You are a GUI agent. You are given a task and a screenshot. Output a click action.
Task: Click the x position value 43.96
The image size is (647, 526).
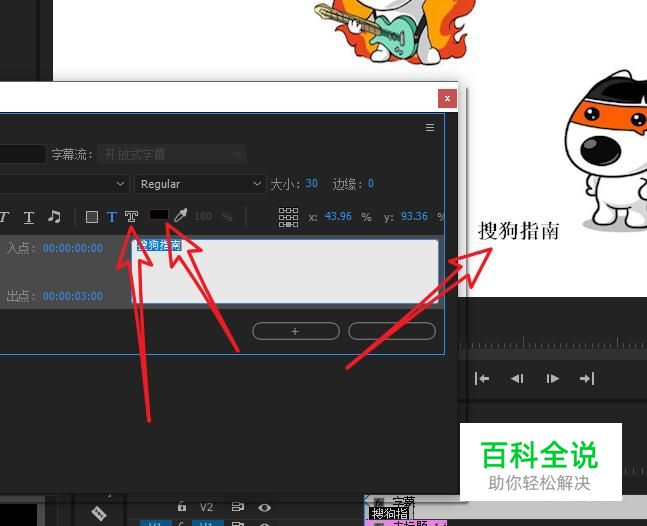tap(338, 217)
